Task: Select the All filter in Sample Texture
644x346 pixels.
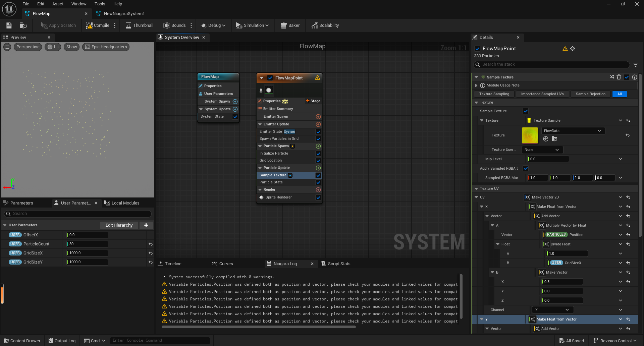Action: [x=619, y=94]
